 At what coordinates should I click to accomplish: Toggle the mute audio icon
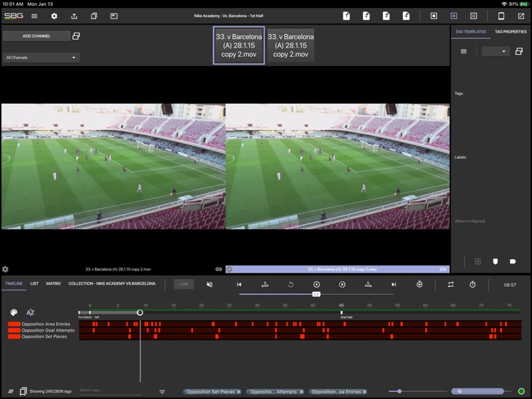(x=210, y=284)
